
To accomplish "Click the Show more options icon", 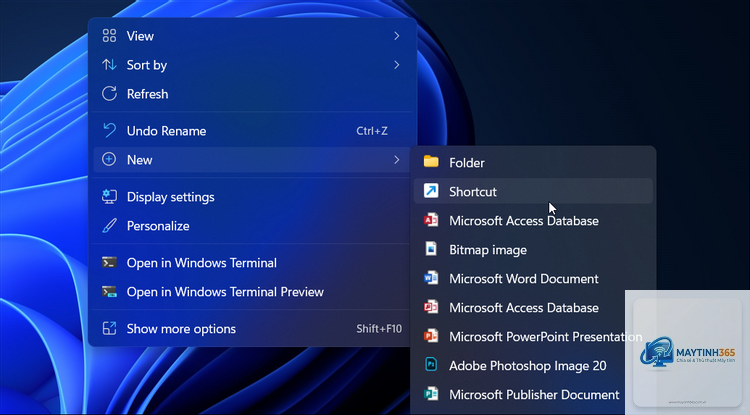I will pyautogui.click(x=109, y=328).
